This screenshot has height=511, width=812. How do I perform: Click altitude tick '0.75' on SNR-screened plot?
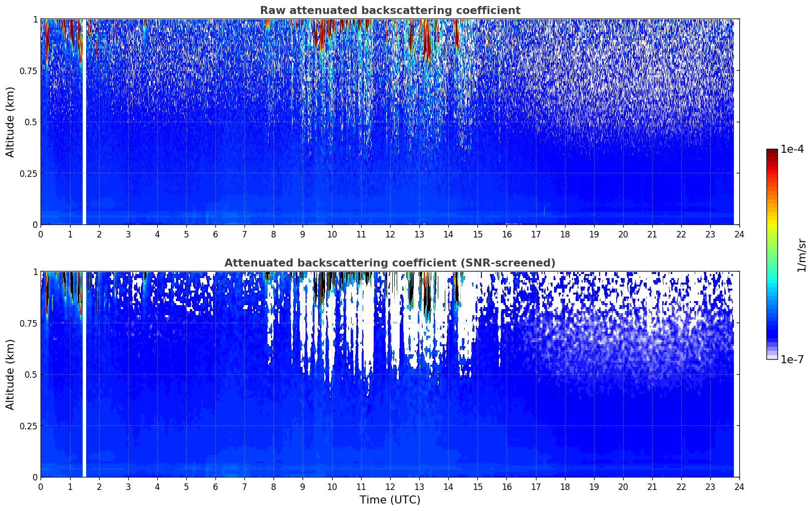pos(29,324)
